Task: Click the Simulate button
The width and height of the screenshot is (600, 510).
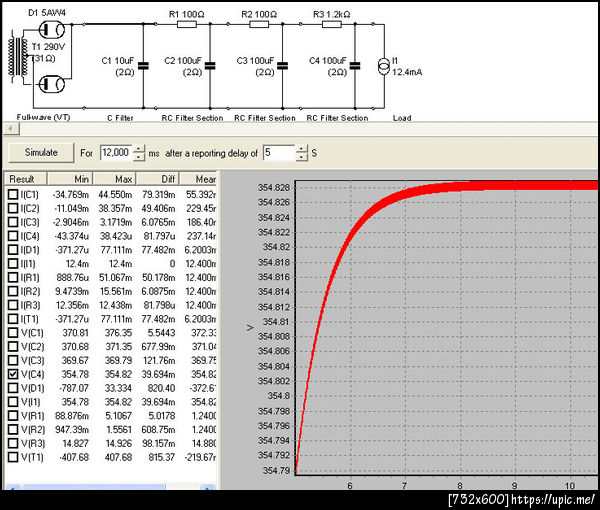Action: 41,153
